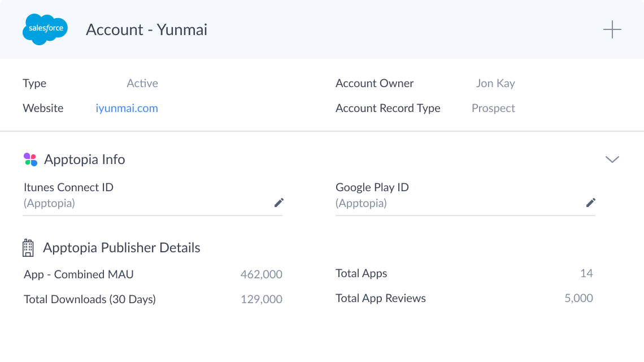This screenshot has width=644, height=362.
Task: Click the Itunes Connect ID input field
Action: pyautogui.click(x=141, y=203)
